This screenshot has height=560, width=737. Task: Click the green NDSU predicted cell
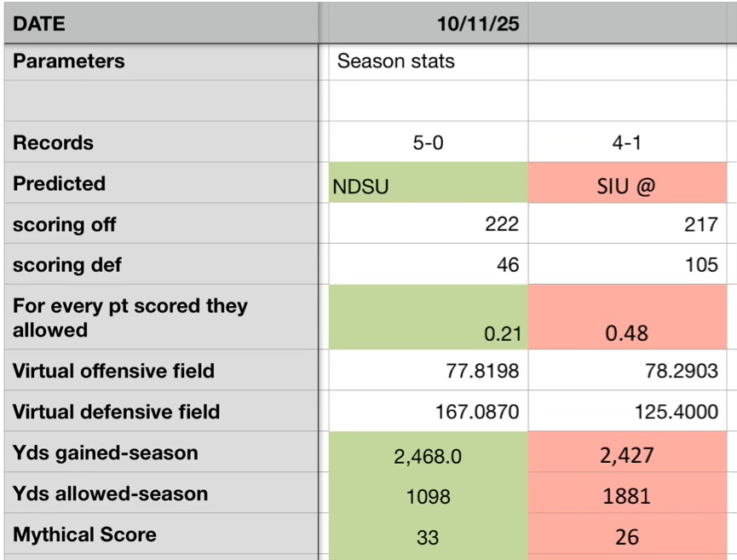point(424,184)
